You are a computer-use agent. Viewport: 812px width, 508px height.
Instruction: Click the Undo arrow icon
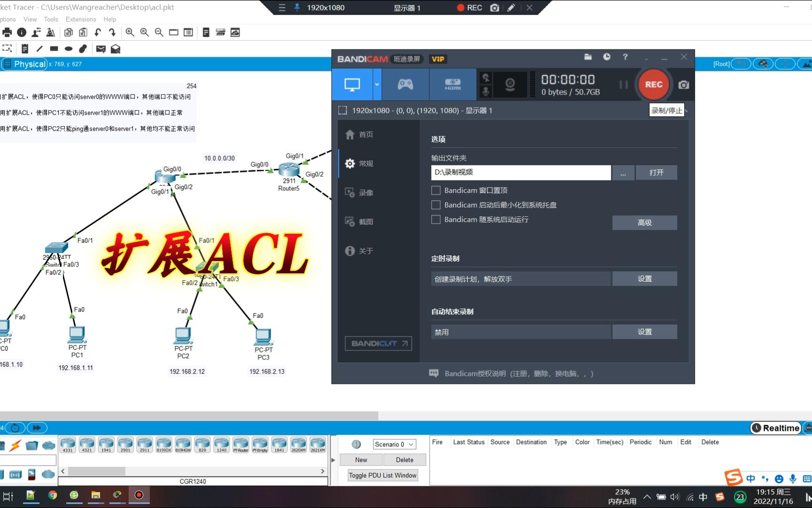(98, 32)
